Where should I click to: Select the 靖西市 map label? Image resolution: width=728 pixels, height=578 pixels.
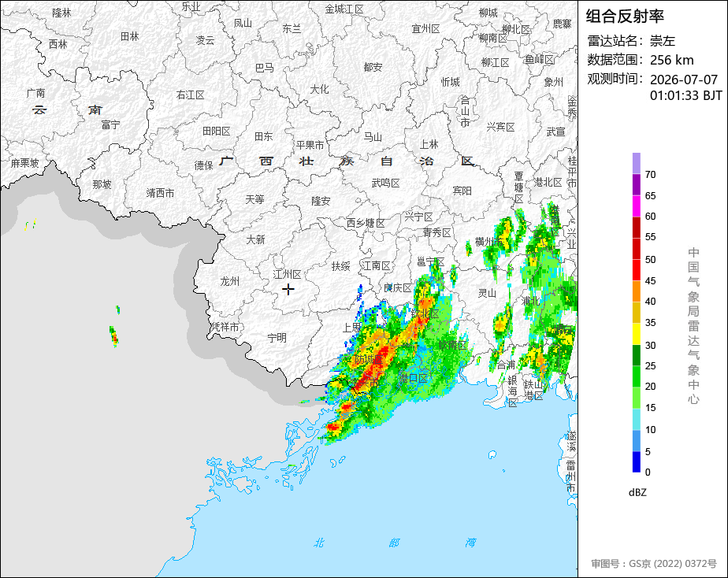click(161, 192)
